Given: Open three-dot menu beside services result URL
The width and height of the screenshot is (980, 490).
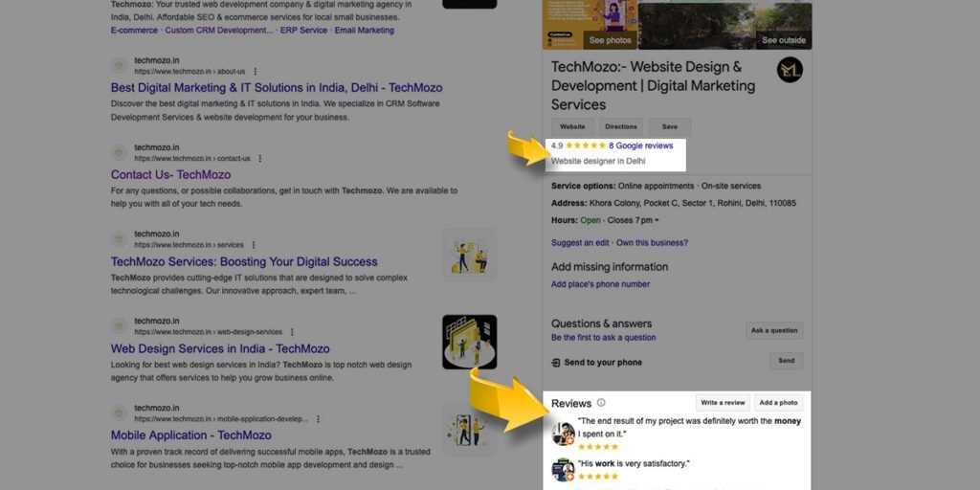Looking at the screenshot, I should pos(253,245).
